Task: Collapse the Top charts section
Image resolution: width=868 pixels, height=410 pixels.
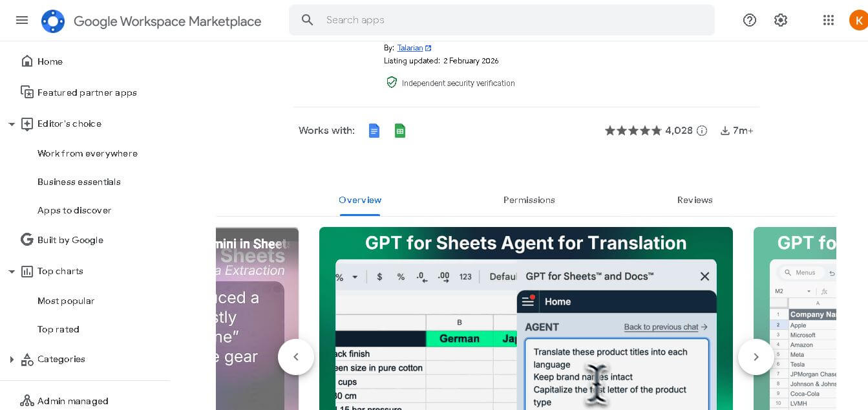Action: tap(12, 271)
